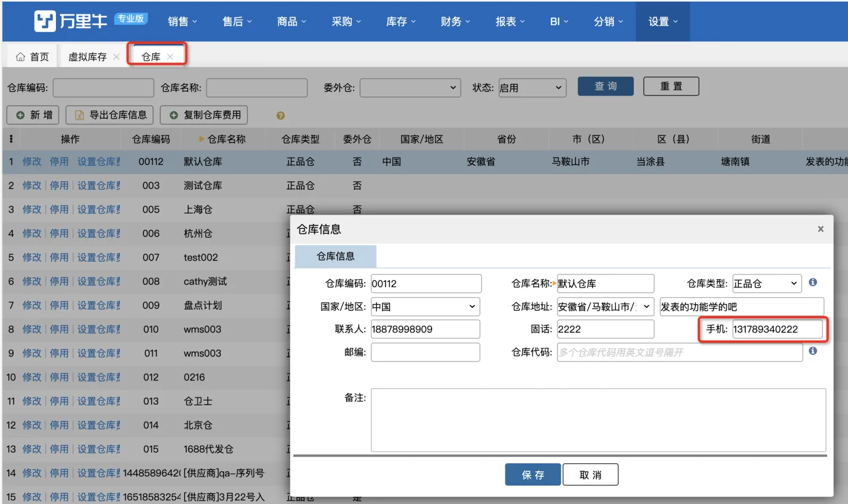The image size is (848, 504).
Task: Open the 分销 menu
Action: pos(608,21)
